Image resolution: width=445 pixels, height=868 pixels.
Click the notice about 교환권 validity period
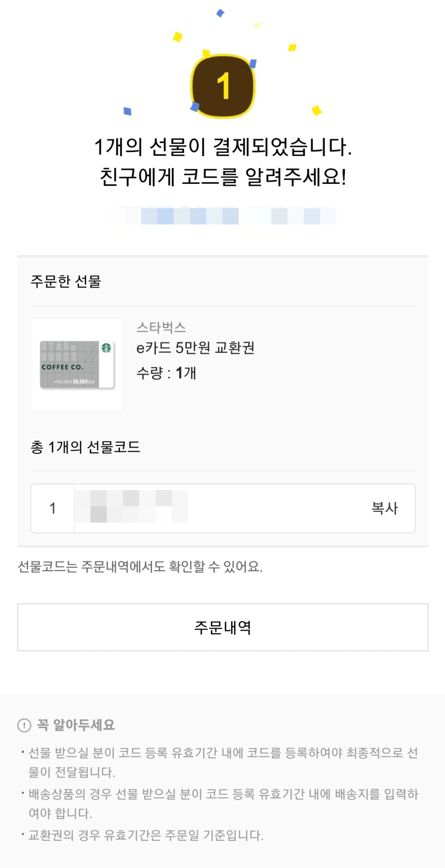click(146, 835)
